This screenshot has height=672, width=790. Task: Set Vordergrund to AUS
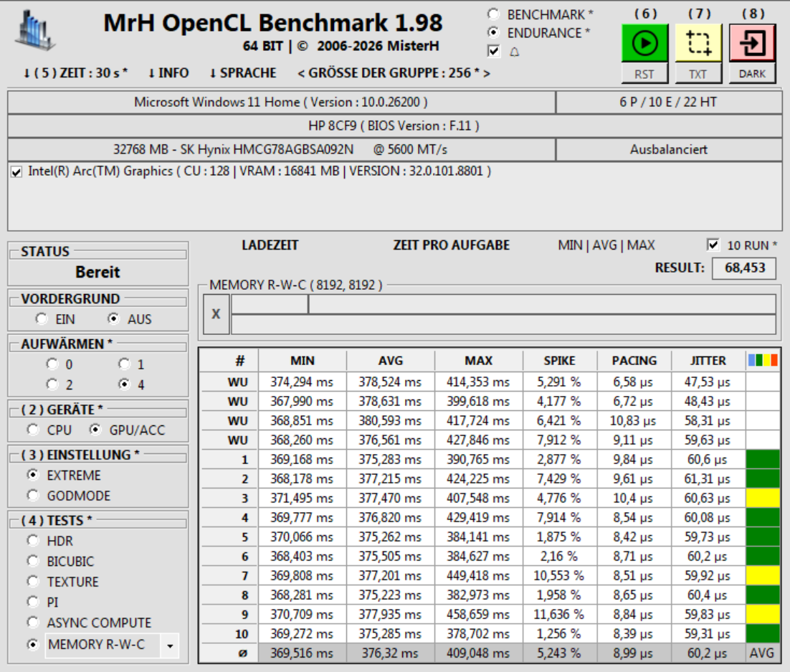pos(113,319)
